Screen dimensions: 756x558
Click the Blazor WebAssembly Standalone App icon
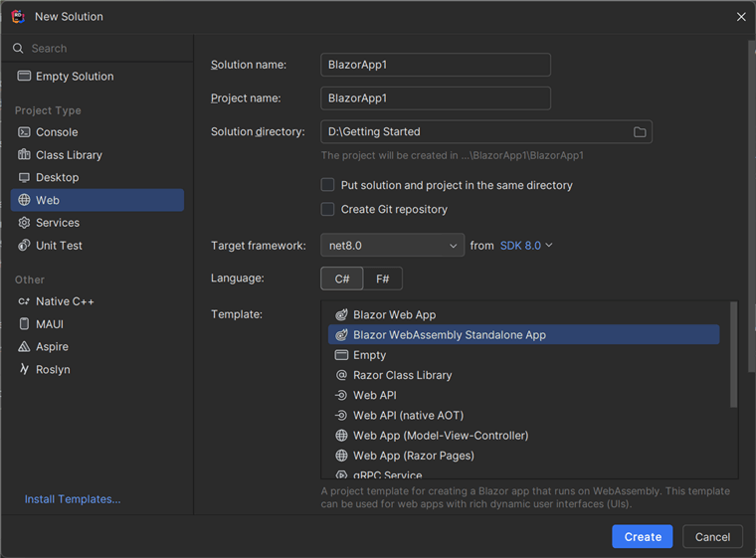[x=341, y=335]
